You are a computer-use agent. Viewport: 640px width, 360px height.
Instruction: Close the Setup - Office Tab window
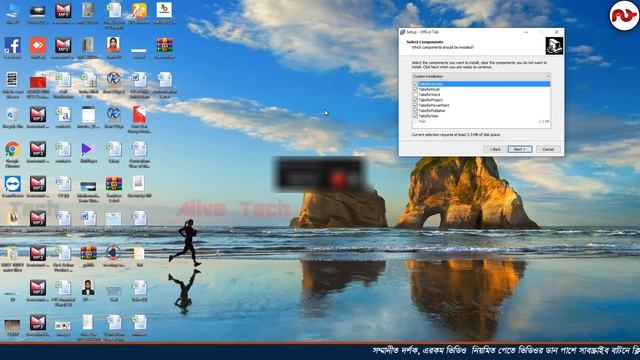[556, 32]
